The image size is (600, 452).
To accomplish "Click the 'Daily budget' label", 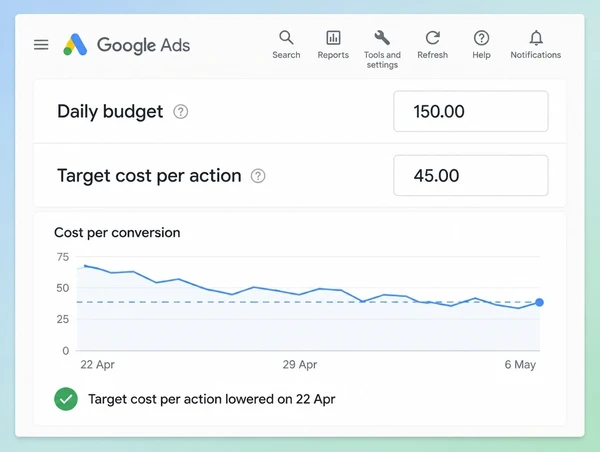I will pyautogui.click(x=110, y=112).
